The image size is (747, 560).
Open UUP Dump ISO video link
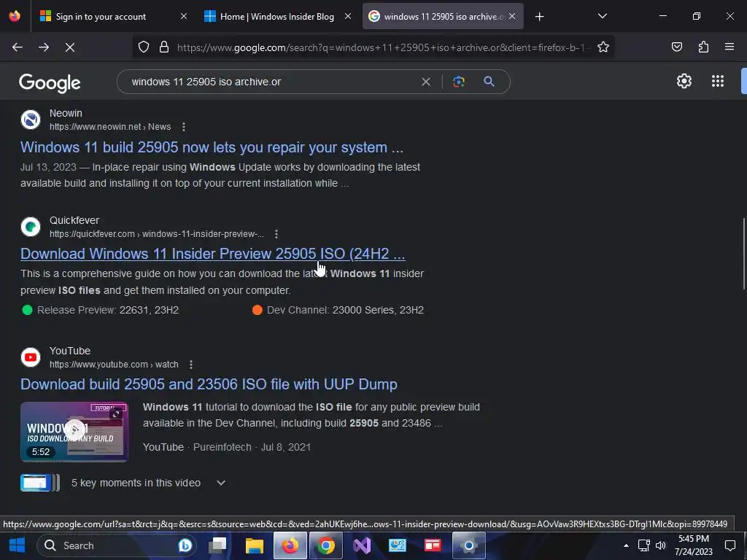tap(209, 384)
